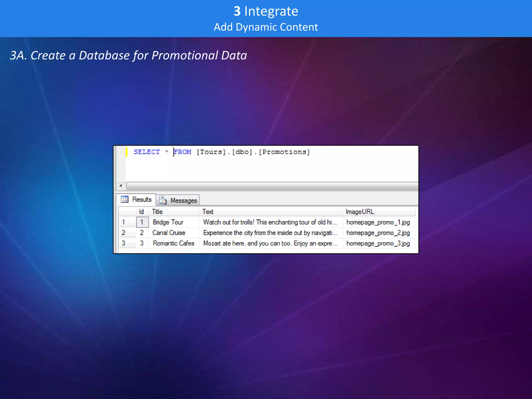Click the Id cell of Bridge Tour row
The height and width of the screenshot is (399, 532).
(x=142, y=222)
